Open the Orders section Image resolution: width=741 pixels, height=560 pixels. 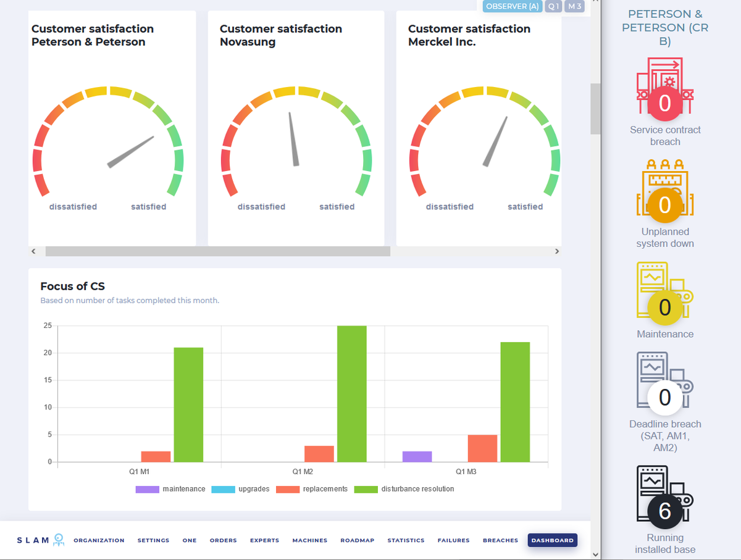click(x=223, y=540)
